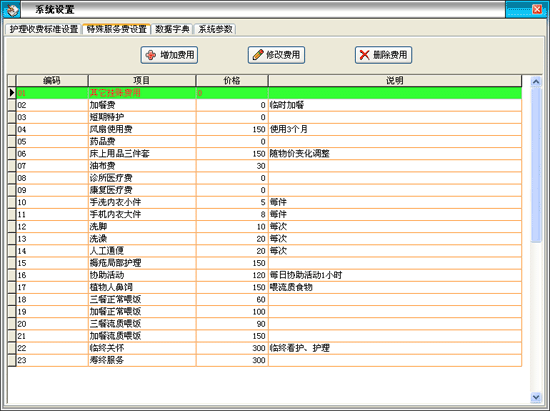Image resolution: width=550 pixels, height=411 pixels.
Task: Click the pencil icon on 修改费用
Action: (x=258, y=55)
